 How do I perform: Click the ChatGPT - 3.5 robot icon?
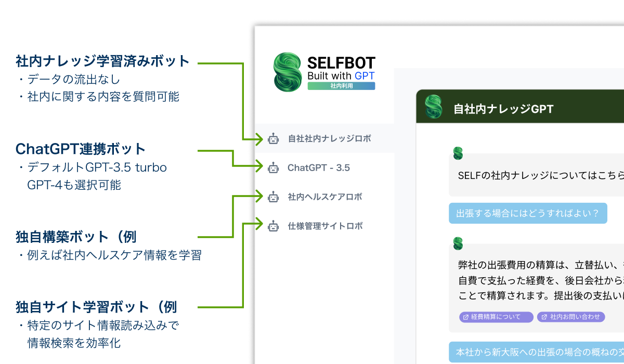coord(274,167)
